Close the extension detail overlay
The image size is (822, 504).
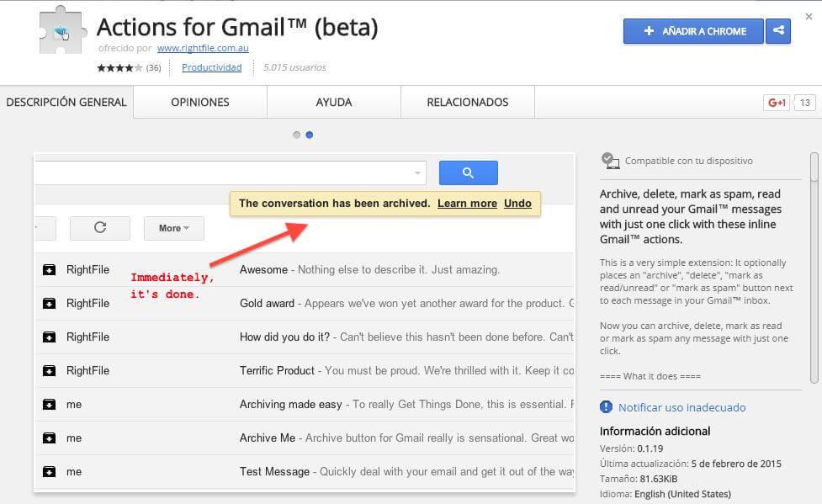coord(809,17)
